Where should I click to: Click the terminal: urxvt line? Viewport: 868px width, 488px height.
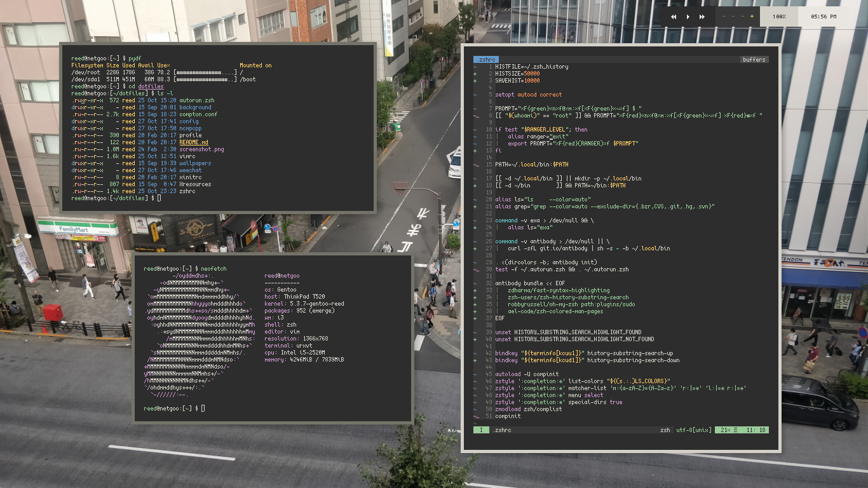coord(288,346)
